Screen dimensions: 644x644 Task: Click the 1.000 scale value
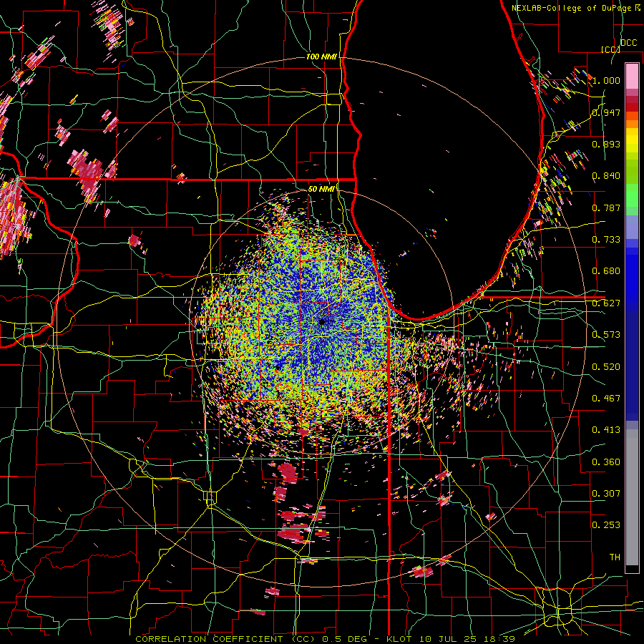[x=606, y=80]
